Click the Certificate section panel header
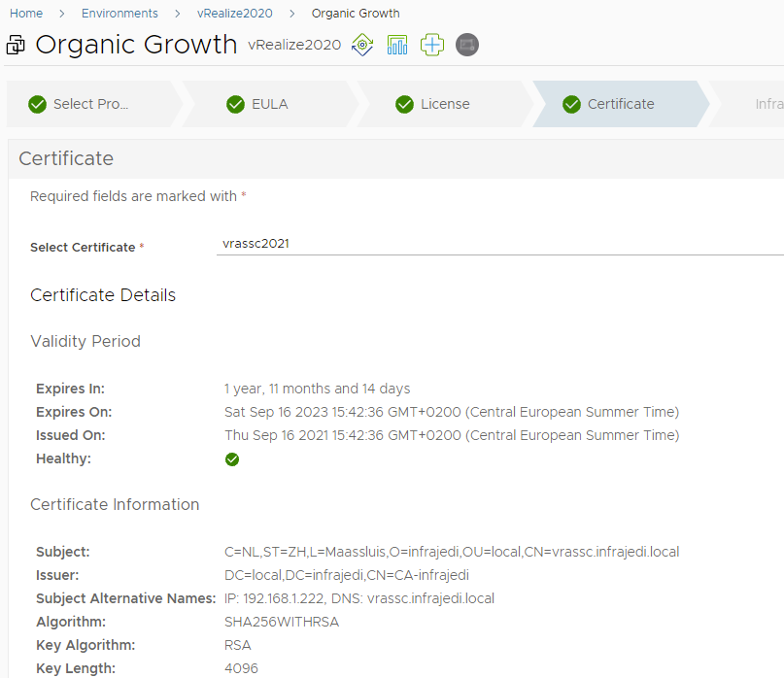 coord(396,159)
